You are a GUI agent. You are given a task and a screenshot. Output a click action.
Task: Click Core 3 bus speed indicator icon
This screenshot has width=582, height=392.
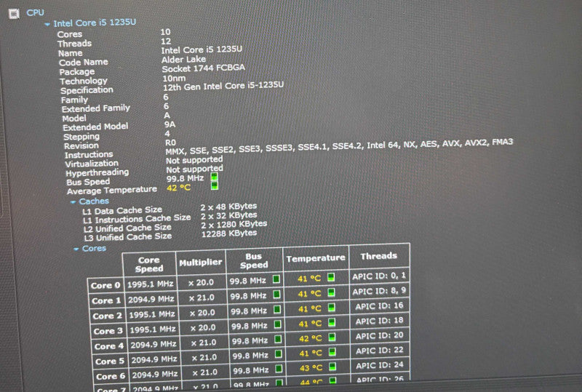point(278,324)
